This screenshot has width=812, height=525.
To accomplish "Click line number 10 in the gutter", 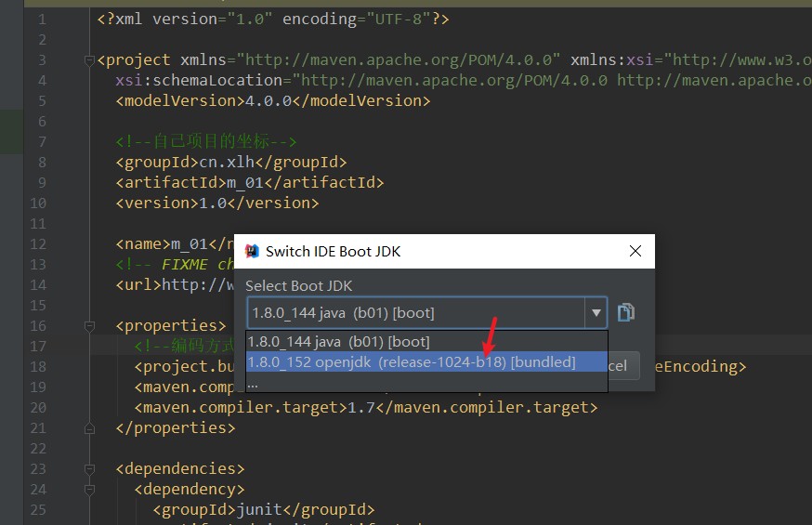I will click(x=38, y=203).
